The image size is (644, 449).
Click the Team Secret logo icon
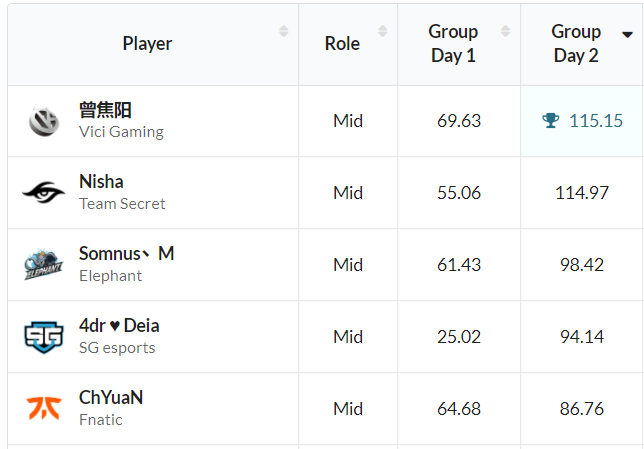(x=44, y=193)
